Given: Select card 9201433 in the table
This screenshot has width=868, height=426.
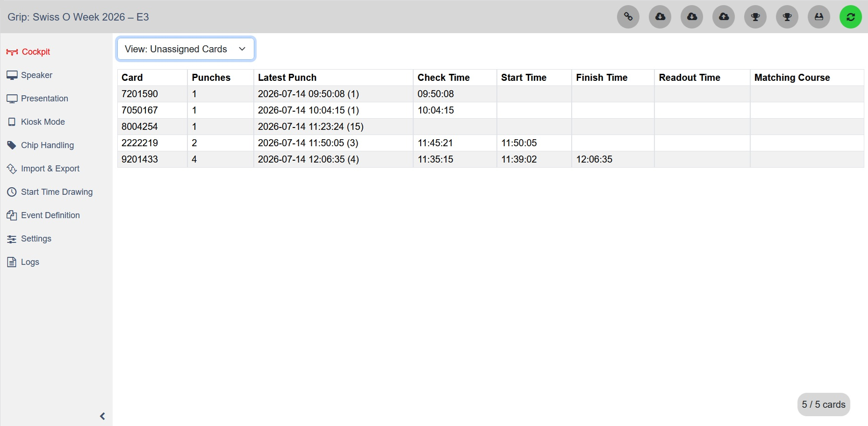Looking at the screenshot, I should tap(140, 159).
